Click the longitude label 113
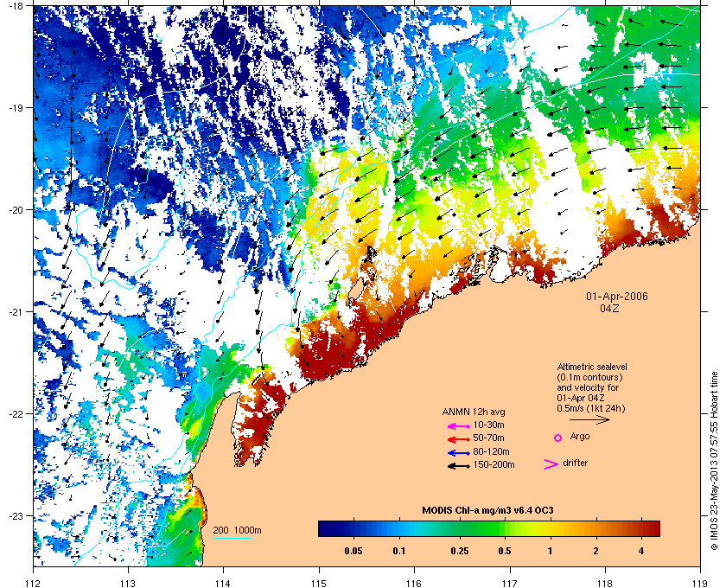This screenshot has width=726, height=588. (128, 583)
